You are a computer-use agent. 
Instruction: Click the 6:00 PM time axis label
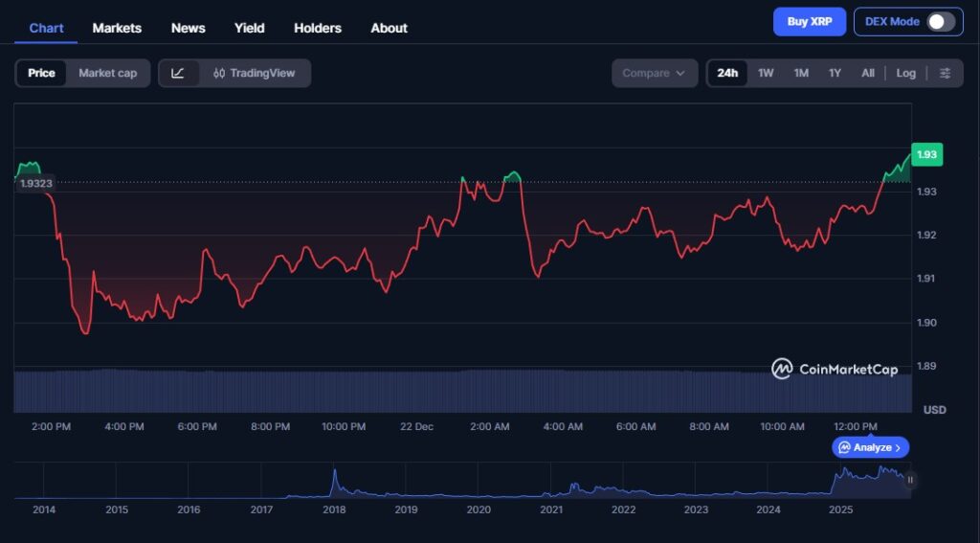(197, 427)
